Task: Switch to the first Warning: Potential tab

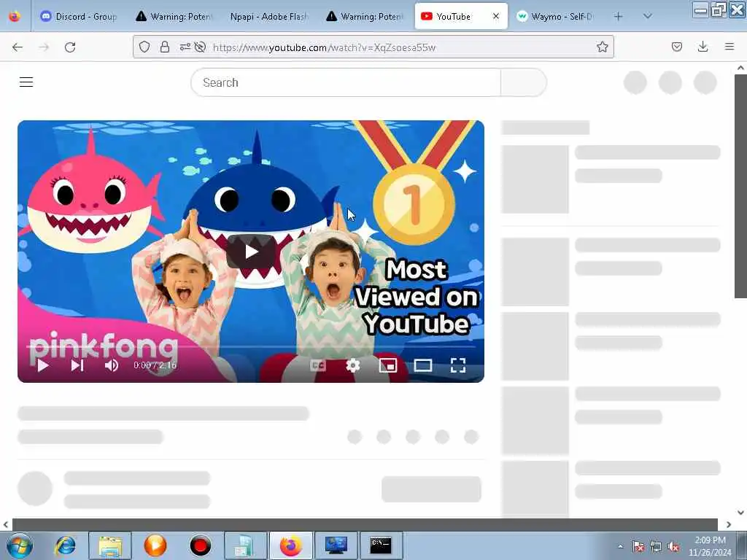Action: tap(174, 17)
